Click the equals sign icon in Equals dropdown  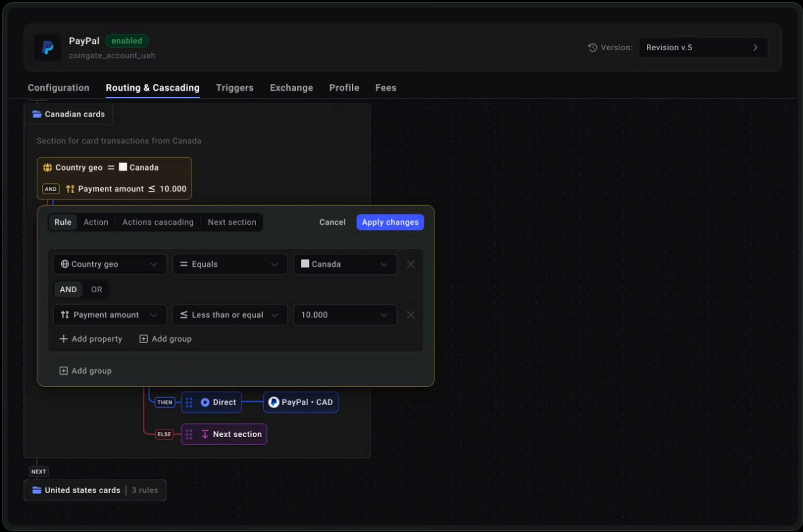184,264
